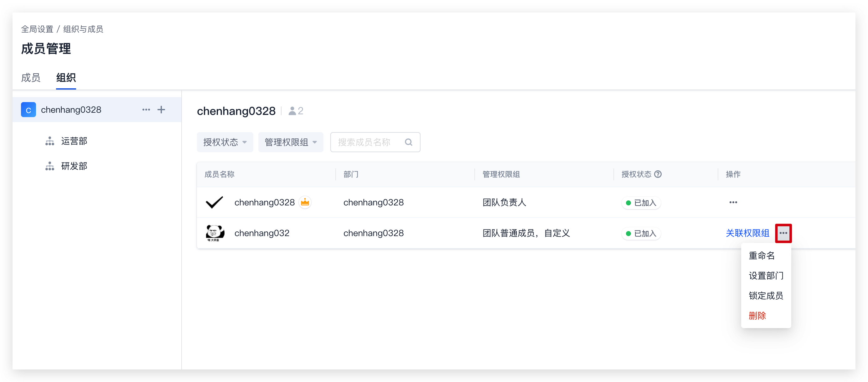Click the search magnifier icon

tap(408, 142)
